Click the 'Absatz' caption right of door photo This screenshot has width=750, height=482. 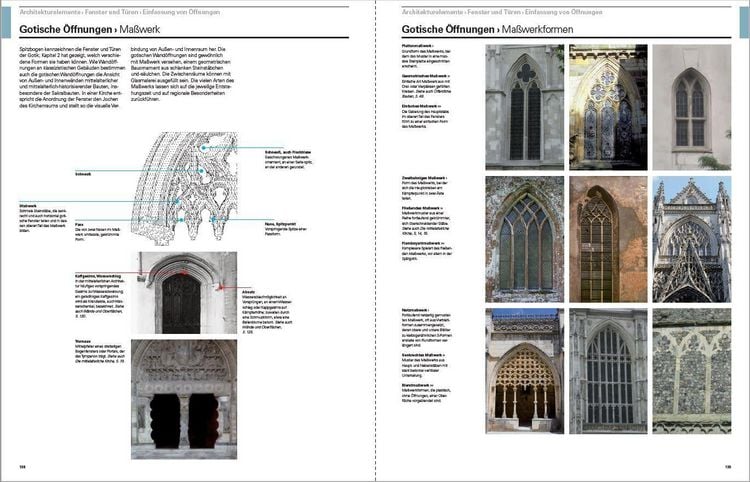pyautogui.click(x=249, y=291)
